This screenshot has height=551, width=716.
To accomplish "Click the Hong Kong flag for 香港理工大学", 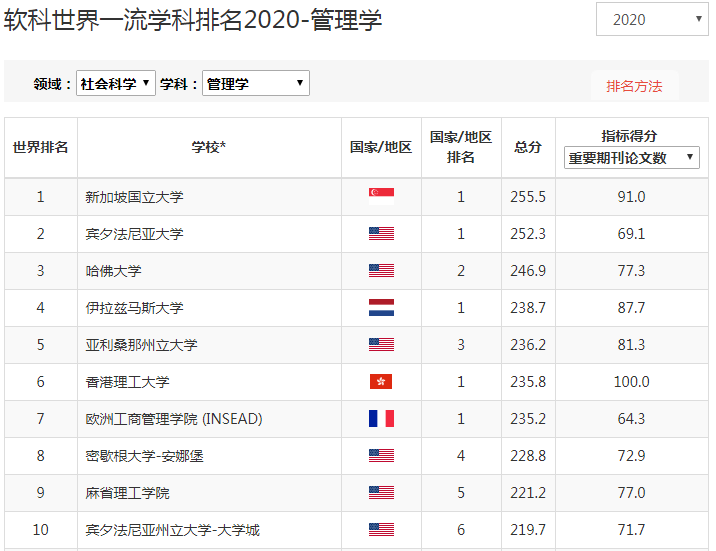I will coord(381,382).
